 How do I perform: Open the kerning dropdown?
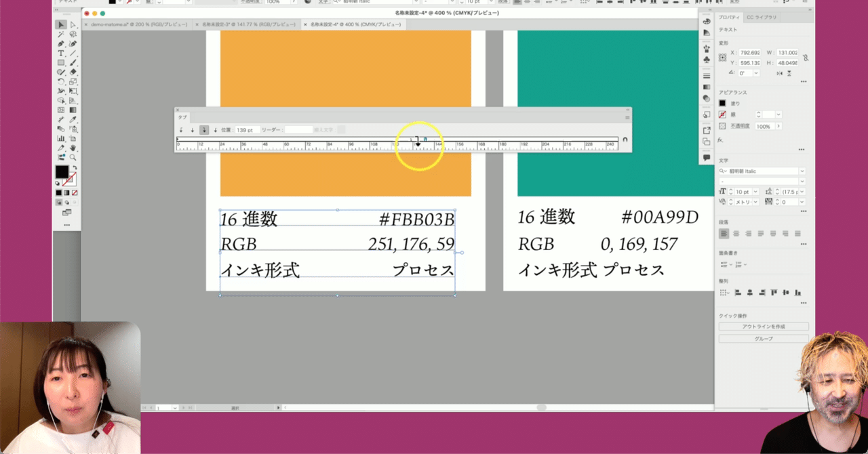[x=756, y=201]
